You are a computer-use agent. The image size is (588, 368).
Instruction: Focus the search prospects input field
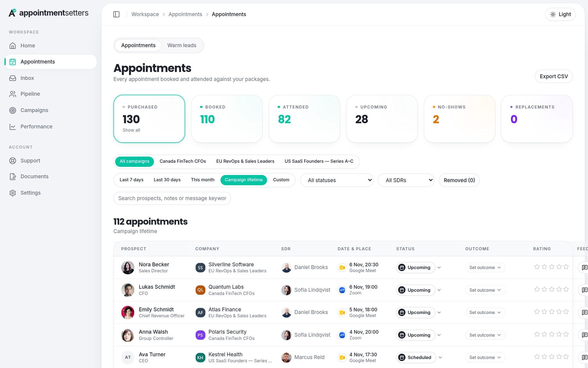point(172,199)
